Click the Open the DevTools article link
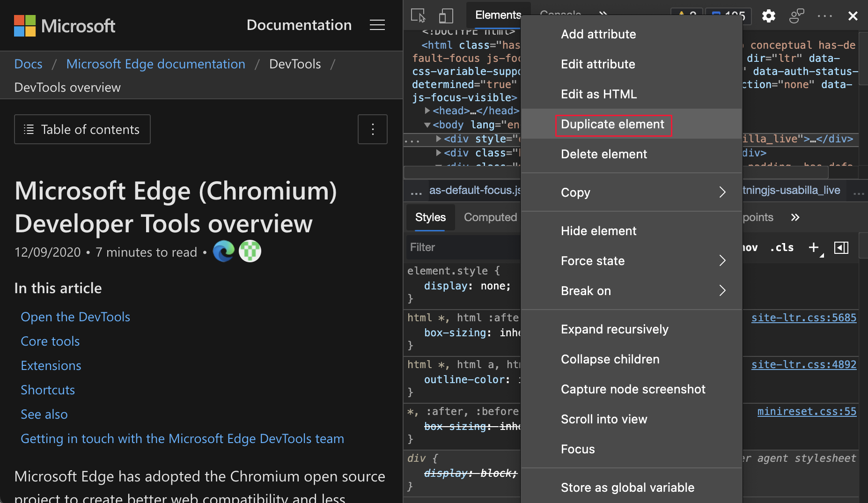 click(75, 317)
